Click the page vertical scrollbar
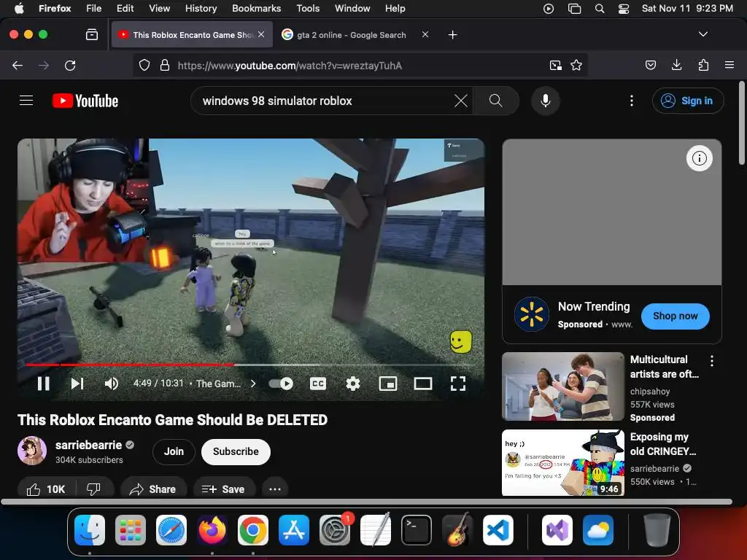Image resolution: width=747 pixels, height=560 pixels. [x=741, y=124]
